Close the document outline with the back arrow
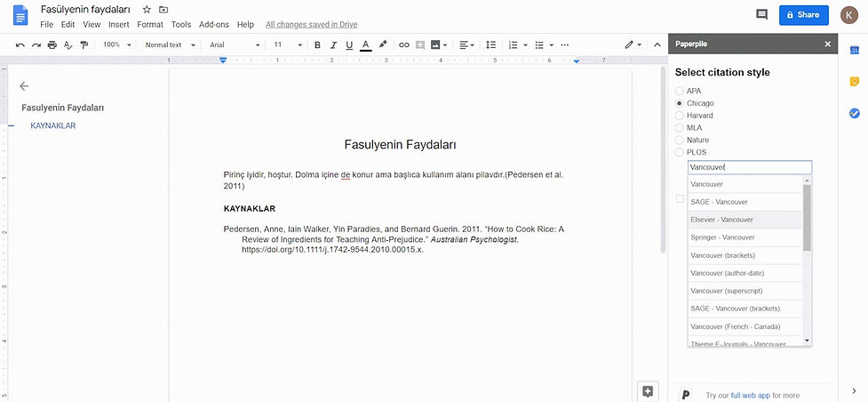The height and width of the screenshot is (402, 868). (24, 86)
